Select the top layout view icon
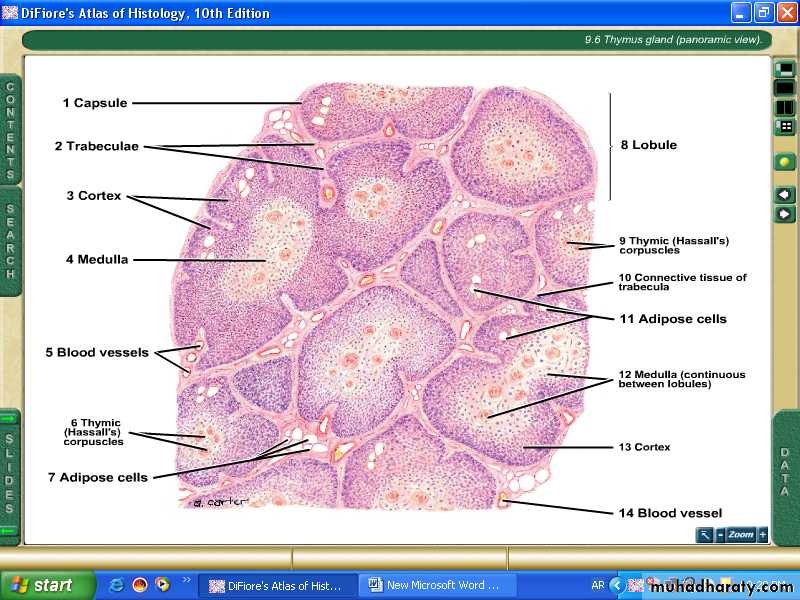Screen dimensions: 800x600 pos(785,69)
